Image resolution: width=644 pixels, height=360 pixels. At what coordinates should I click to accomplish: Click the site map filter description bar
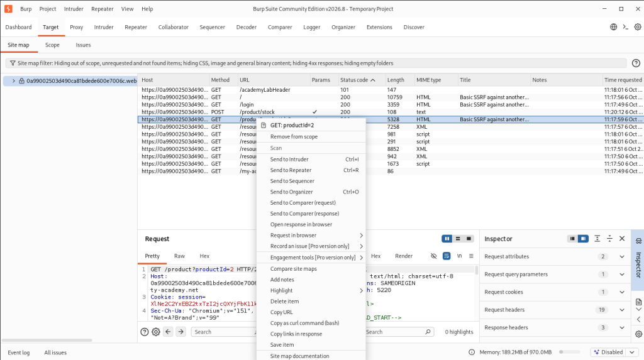[x=316, y=63]
